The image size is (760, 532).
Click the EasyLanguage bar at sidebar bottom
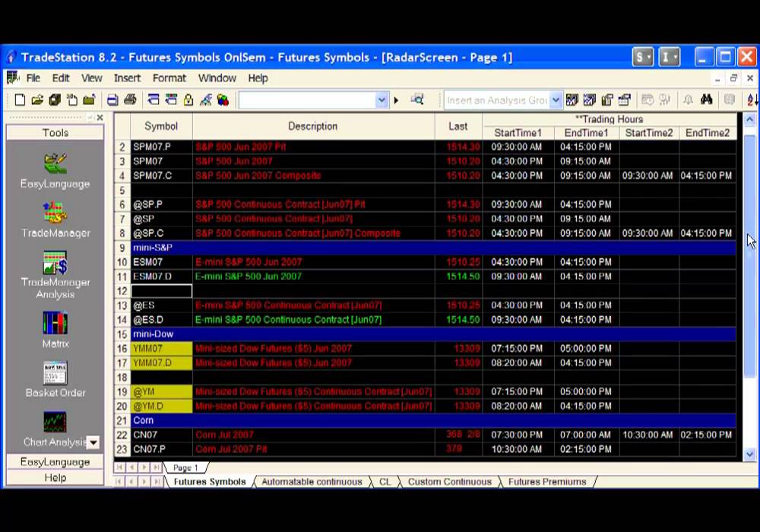pyautogui.click(x=55, y=462)
